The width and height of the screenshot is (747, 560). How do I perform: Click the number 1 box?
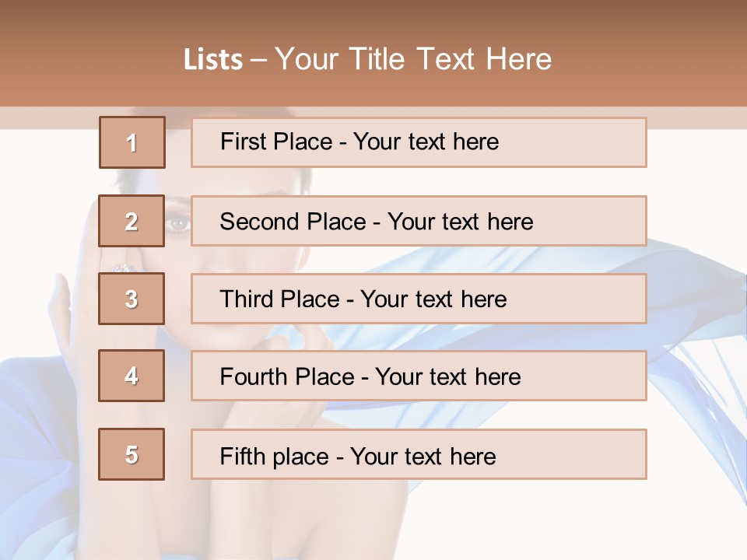(132, 142)
